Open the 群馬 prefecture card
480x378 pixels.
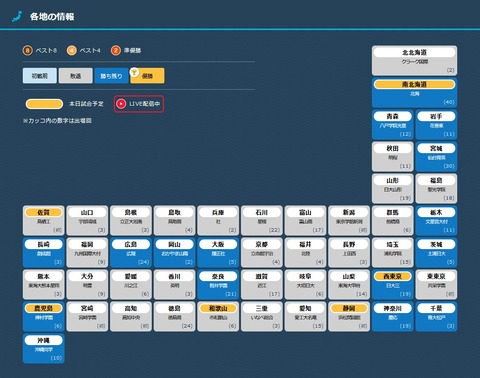393,221
